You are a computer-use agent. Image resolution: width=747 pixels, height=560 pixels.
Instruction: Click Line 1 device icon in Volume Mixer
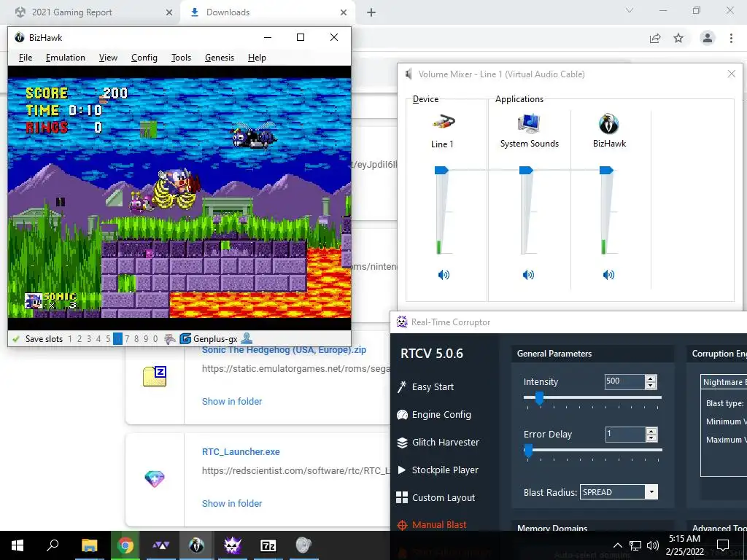pyautogui.click(x=444, y=122)
